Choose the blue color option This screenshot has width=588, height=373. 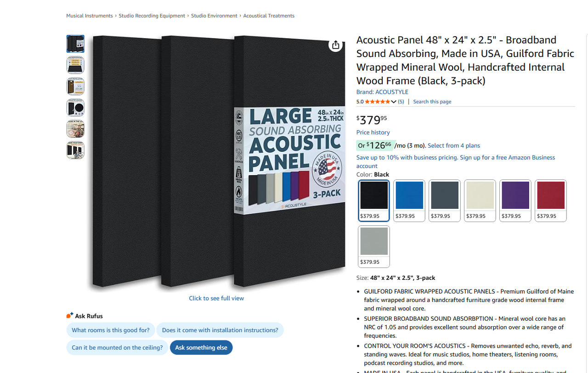pyautogui.click(x=409, y=200)
